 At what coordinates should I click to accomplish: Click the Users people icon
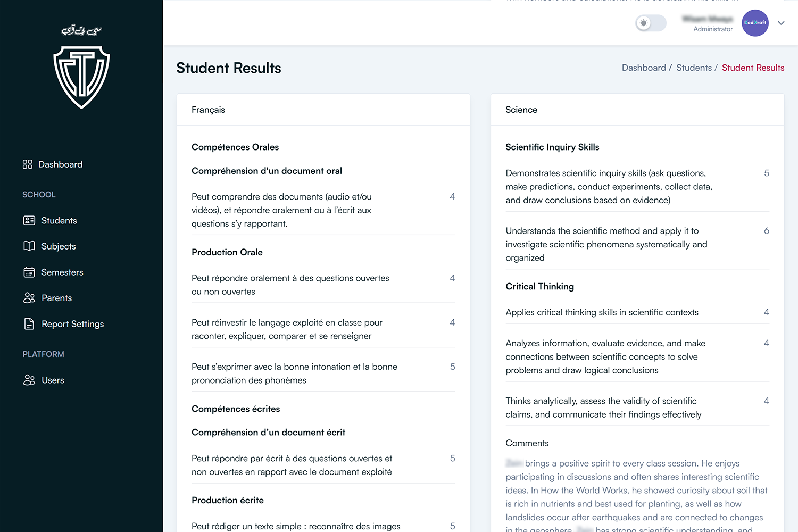pyautogui.click(x=29, y=380)
